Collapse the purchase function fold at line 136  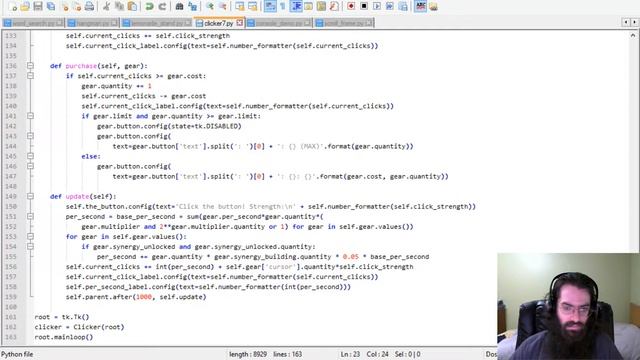pos(30,66)
